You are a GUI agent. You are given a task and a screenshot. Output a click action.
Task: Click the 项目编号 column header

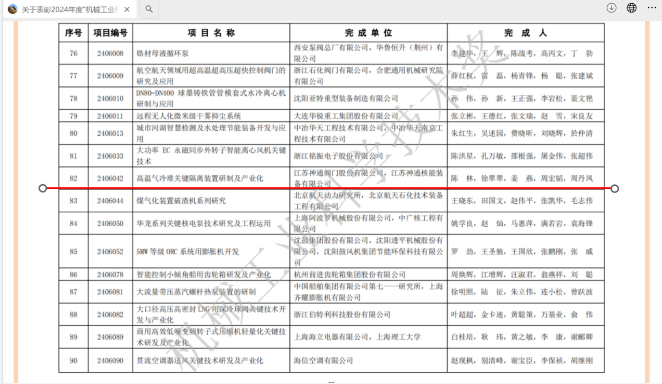(x=110, y=32)
